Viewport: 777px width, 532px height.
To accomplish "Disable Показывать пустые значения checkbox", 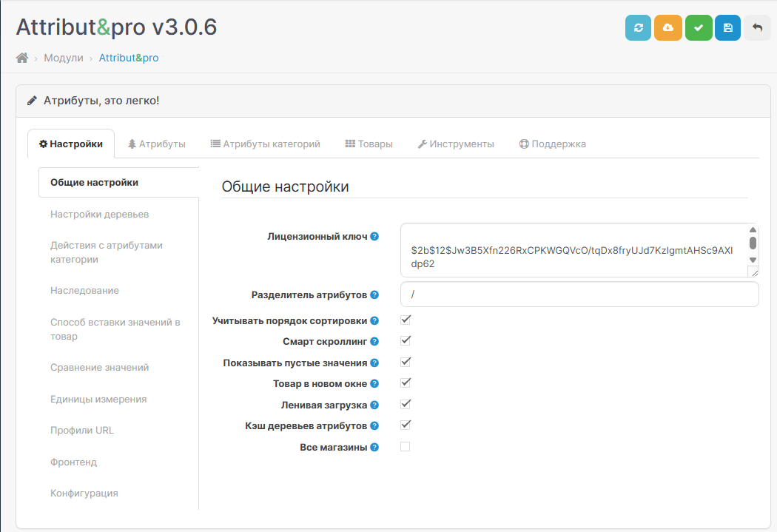I will coord(405,363).
